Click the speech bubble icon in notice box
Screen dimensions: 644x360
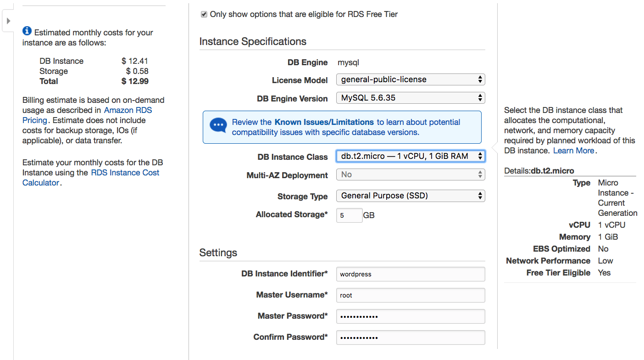click(x=218, y=125)
